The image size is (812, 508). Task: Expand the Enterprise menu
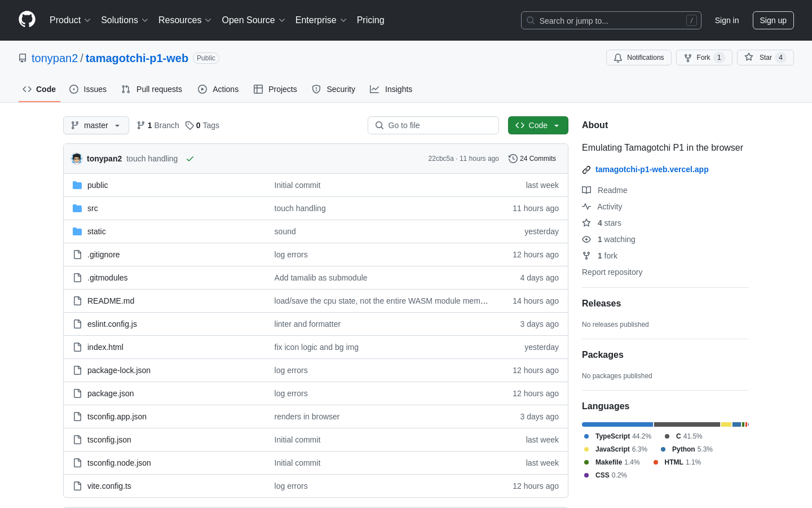tap(321, 20)
